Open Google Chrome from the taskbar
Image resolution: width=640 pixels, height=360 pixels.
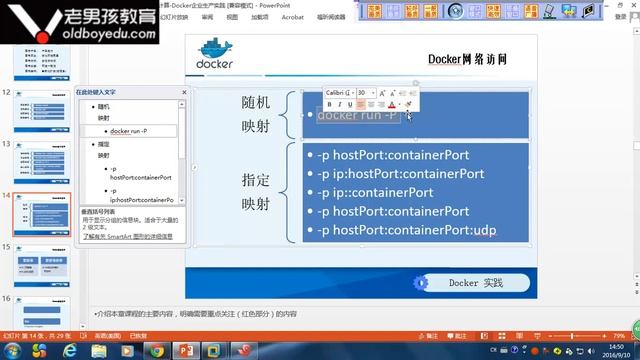coord(157,351)
